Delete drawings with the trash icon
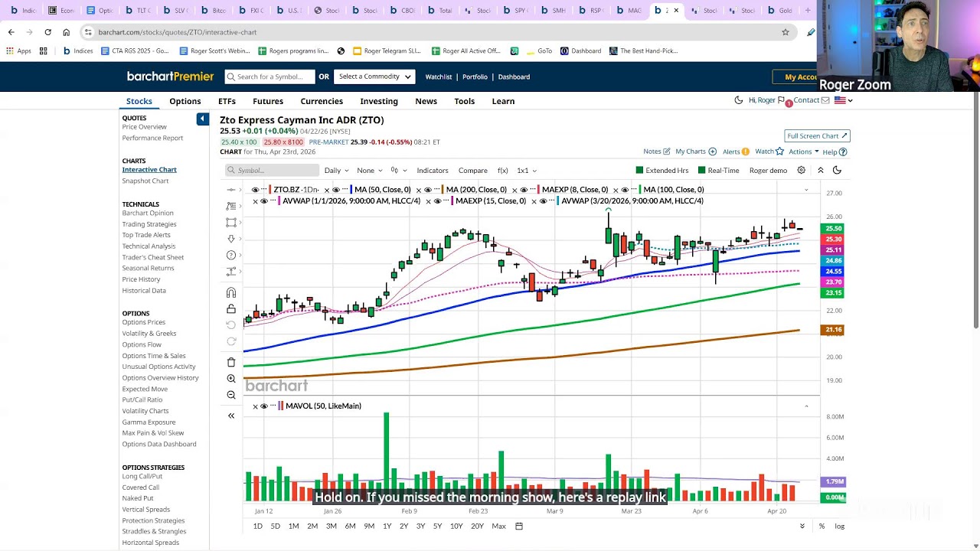The height and width of the screenshot is (551, 980). [231, 362]
